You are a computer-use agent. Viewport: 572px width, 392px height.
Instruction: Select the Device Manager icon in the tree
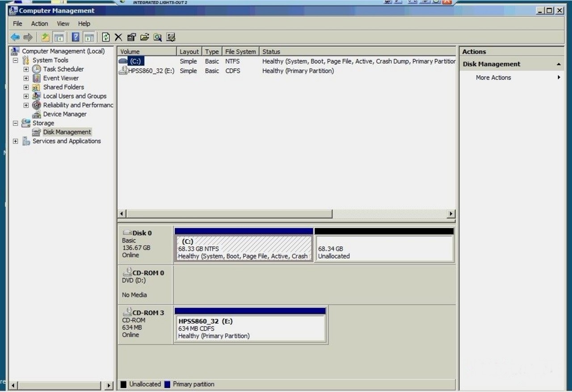(x=37, y=114)
